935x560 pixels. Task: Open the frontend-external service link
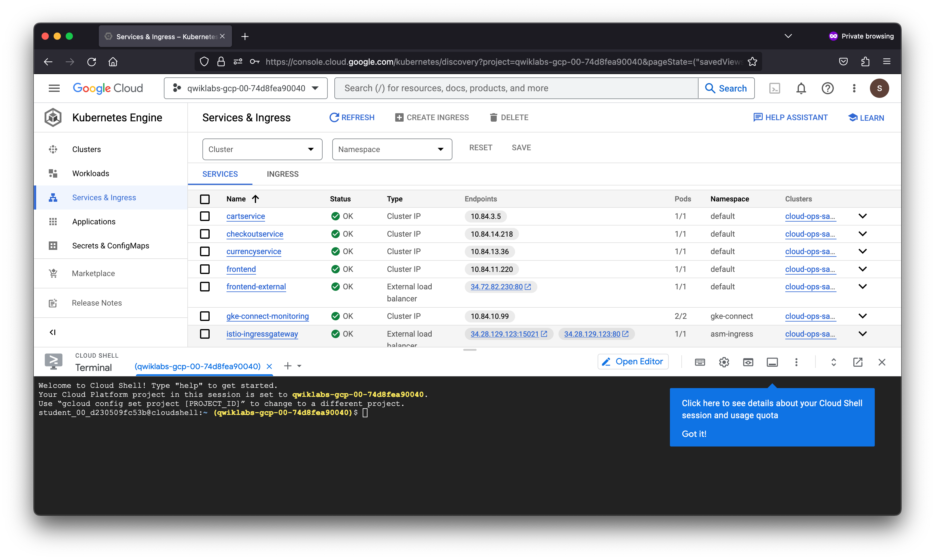coord(256,287)
